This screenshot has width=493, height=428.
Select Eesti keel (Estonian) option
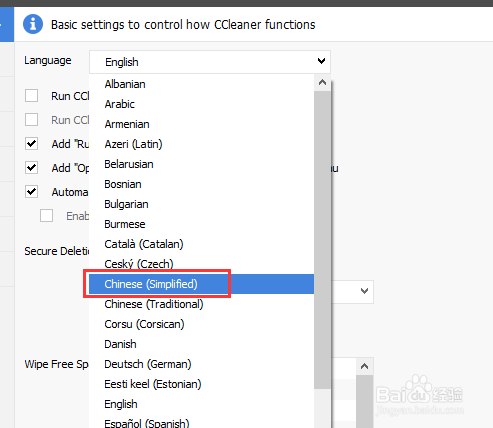pyautogui.click(x=201, y=384)
